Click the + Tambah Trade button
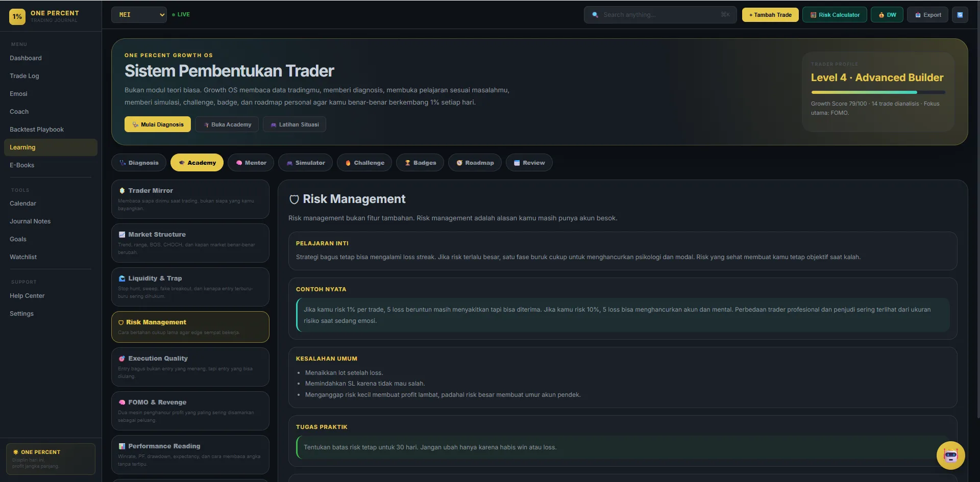The height and width of the screenshot is (482, 980). click(770, 15)
